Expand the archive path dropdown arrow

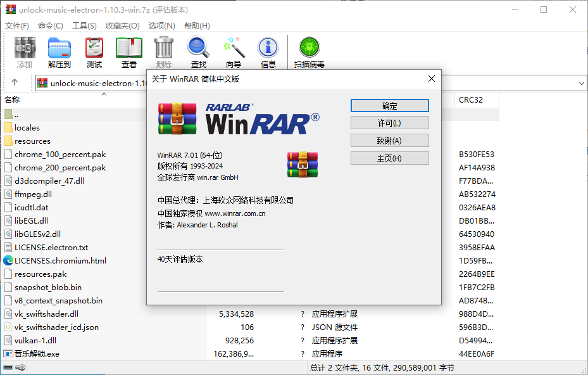[x=581, y=83]
